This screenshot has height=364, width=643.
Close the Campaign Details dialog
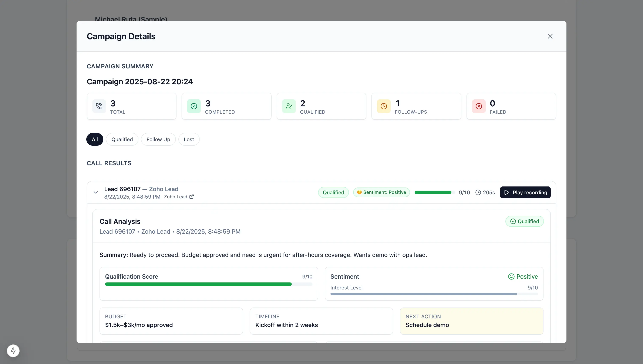click(x=550, y=36)
